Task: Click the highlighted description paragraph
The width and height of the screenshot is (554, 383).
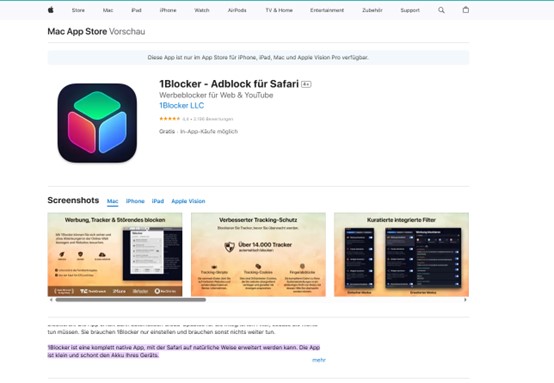Action: coord(184,351)
